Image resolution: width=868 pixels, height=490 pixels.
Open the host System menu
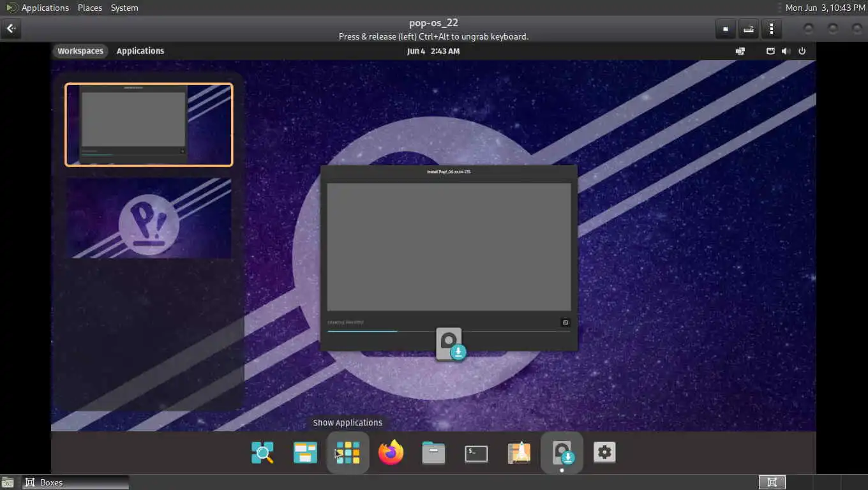pos(124,8)
